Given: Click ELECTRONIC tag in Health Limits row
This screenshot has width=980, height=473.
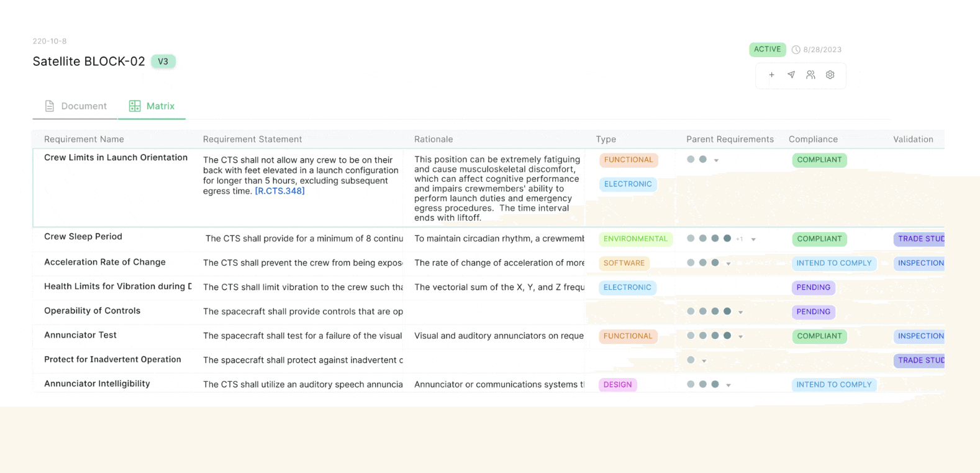Looking at the screenshot, I should tap(627, 287).
